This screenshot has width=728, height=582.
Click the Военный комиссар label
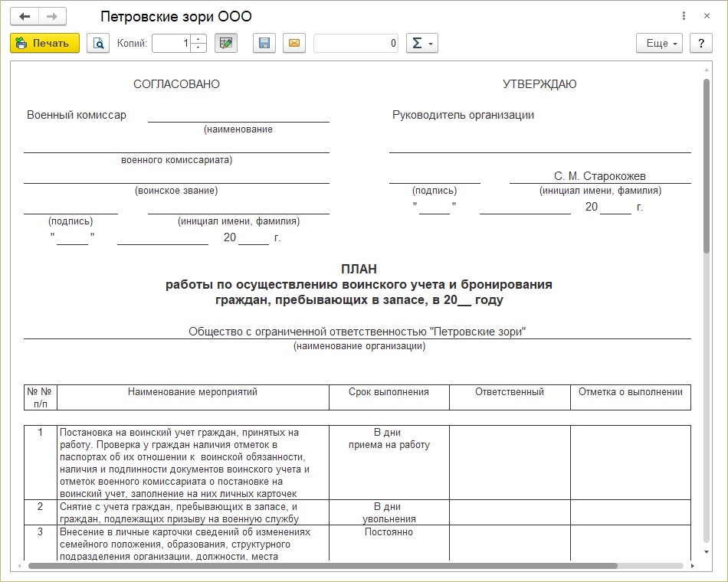tap(77, 115)
